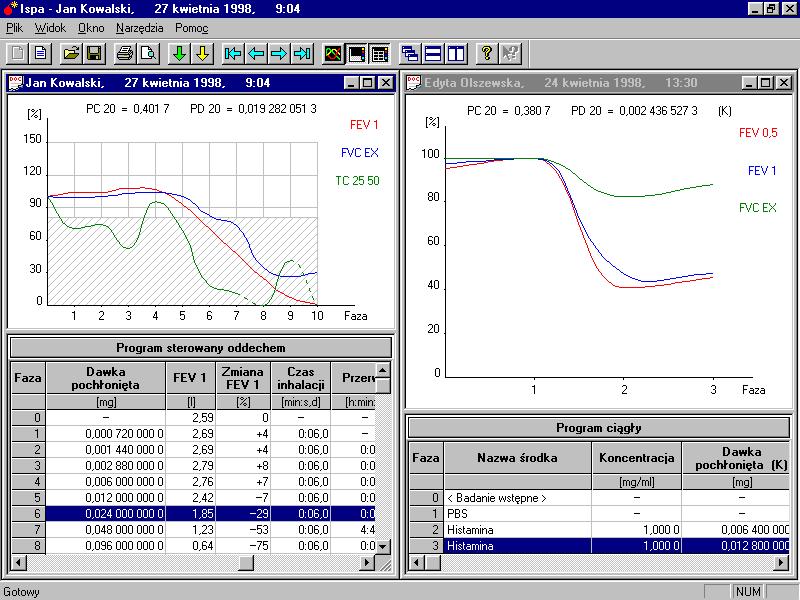Click < Badanie wstępne > row
Screen dimensions: 800x600
point(599,498)
